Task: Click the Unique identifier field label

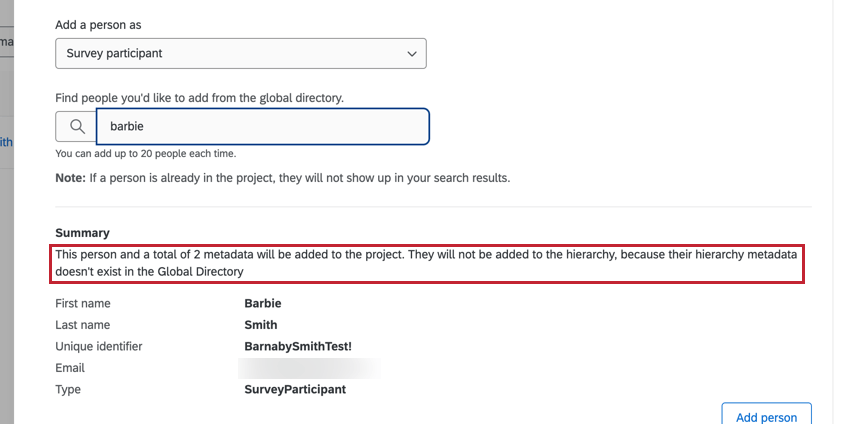Action: [x=99, y=347]
